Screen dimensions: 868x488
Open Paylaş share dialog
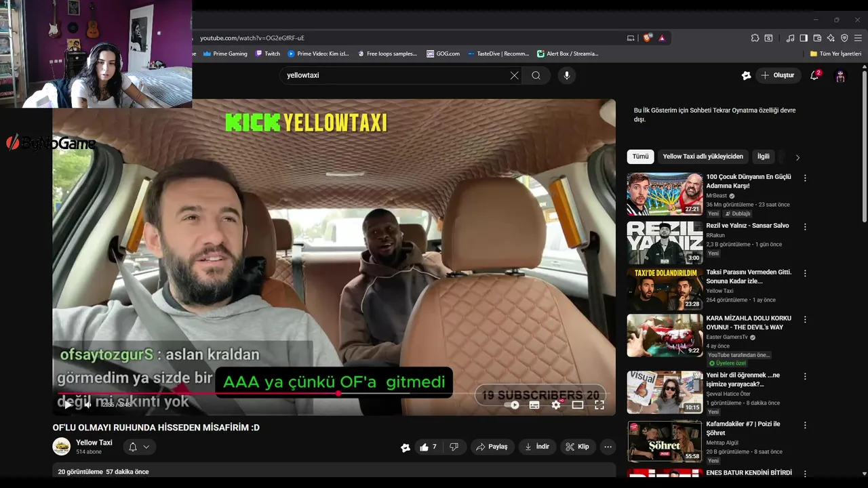[492, 447]
